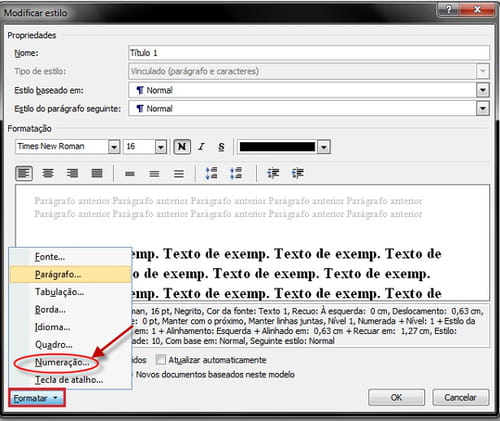Click the increase indent icon
500x421 pixels.
[x=298, y=173]
